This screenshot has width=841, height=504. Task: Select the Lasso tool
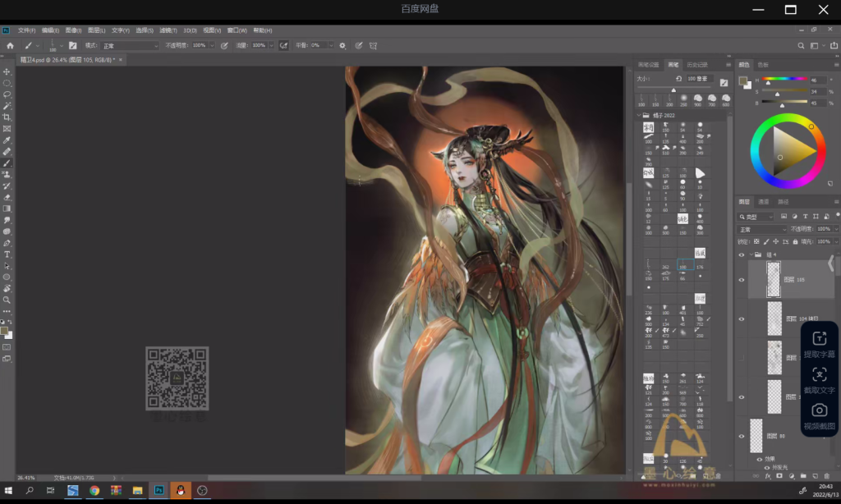click(7, 94)
